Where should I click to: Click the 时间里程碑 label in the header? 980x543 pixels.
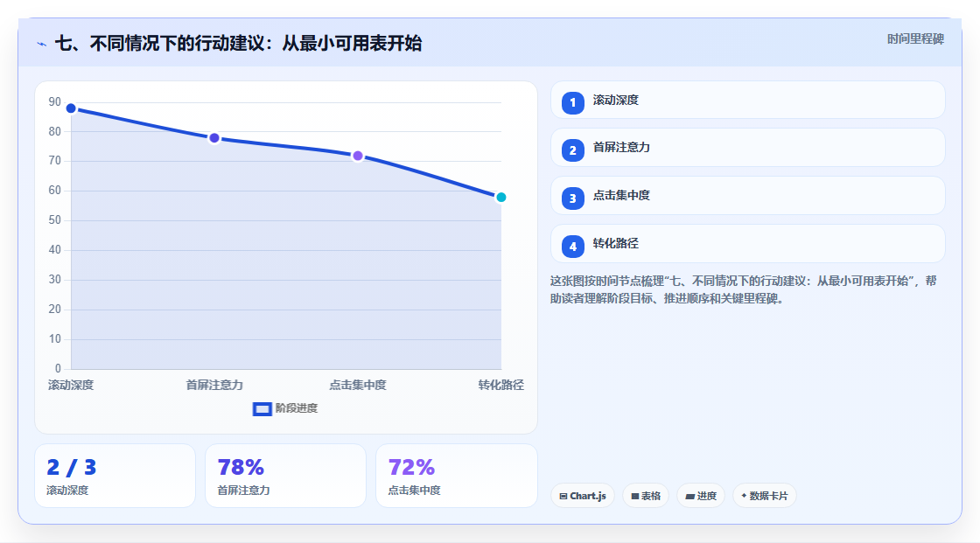click(x=915, y=38)
